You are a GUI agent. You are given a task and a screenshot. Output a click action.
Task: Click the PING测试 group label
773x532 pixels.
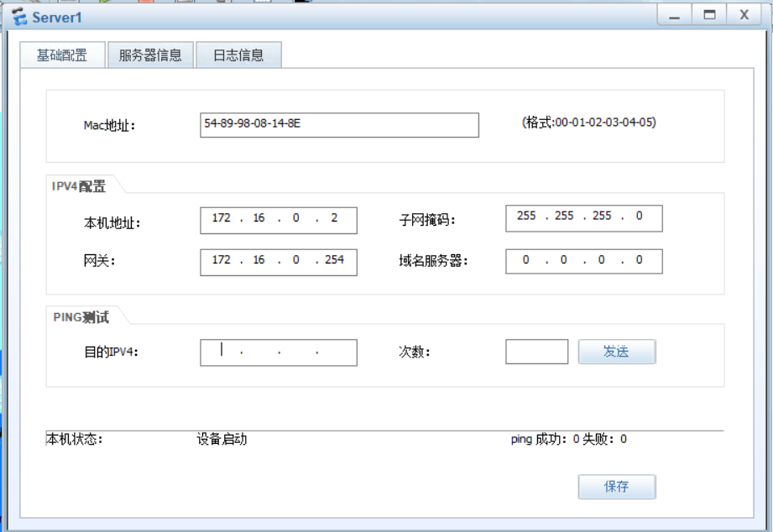click(81, 317)
